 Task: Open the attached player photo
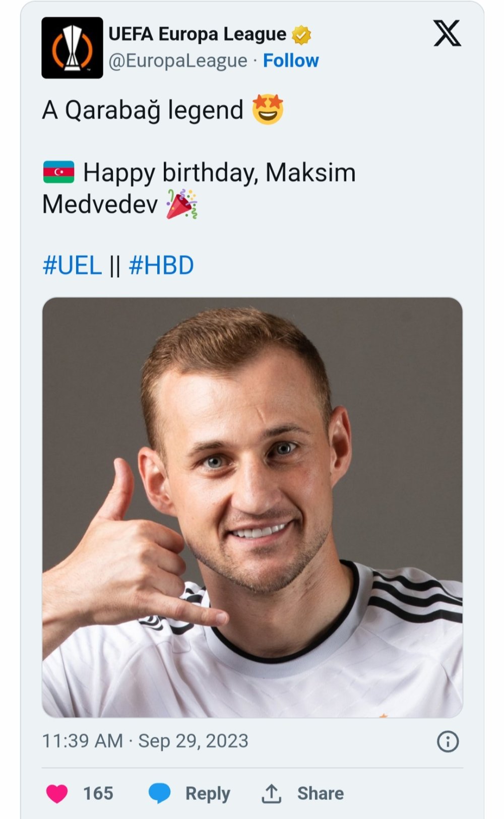(252, 507)
